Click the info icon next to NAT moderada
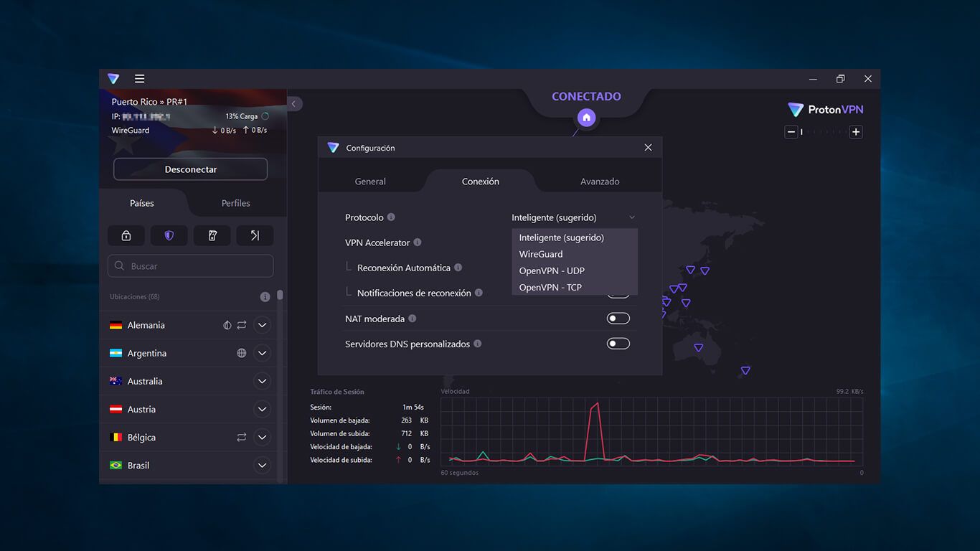The width and height of the screenshot is (980, 551). (412, 319)
